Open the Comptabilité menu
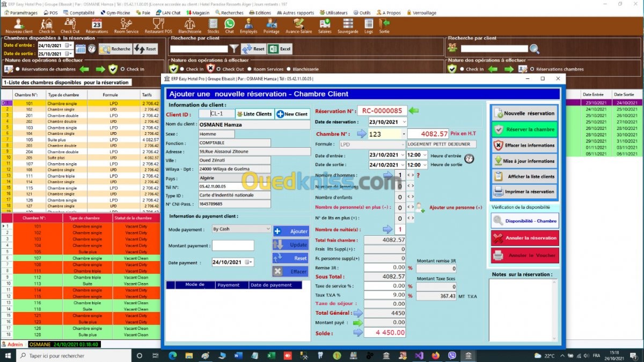The height and width of the screenshot is (362, 644). pos(79,12)
